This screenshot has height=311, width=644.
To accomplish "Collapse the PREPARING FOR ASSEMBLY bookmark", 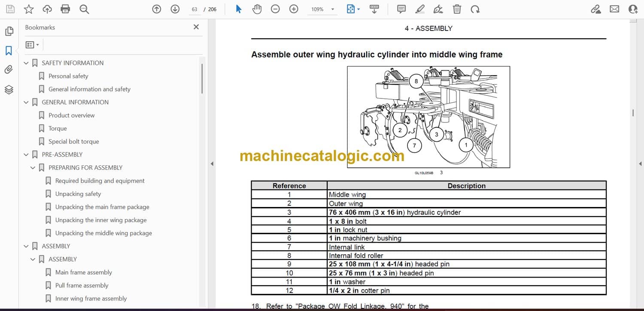I will point(33,168).
